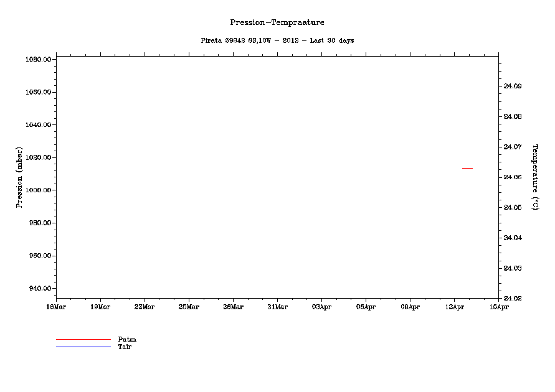Click the Pression (mbar) axis label
Screen dimensions: 555x392
[x=19, y=177]
